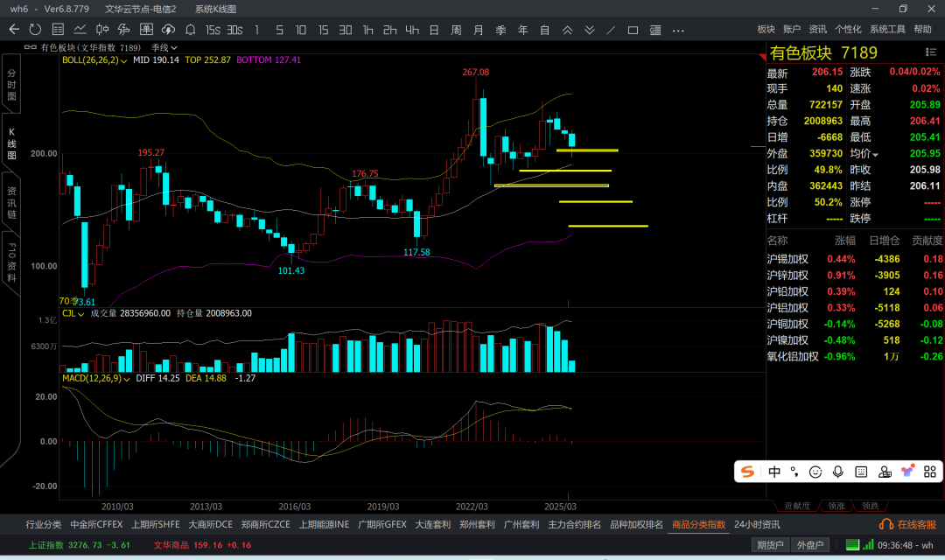Open the quote list table icon
Image resolution: width=945 pixels, height=560 pixels.
coord(58,30)
